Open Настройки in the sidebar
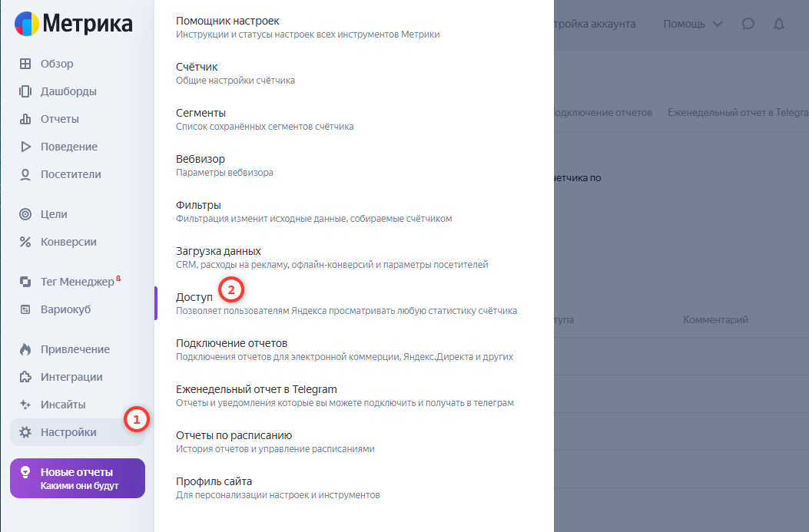This screenshot has width=809, height=532. coord(68,432)
